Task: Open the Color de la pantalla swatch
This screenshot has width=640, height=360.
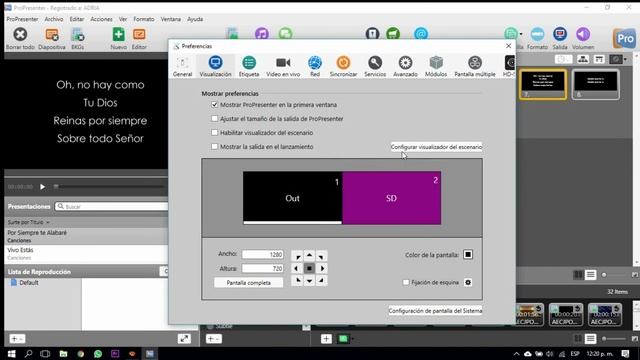Action: (x=468, y=255)
